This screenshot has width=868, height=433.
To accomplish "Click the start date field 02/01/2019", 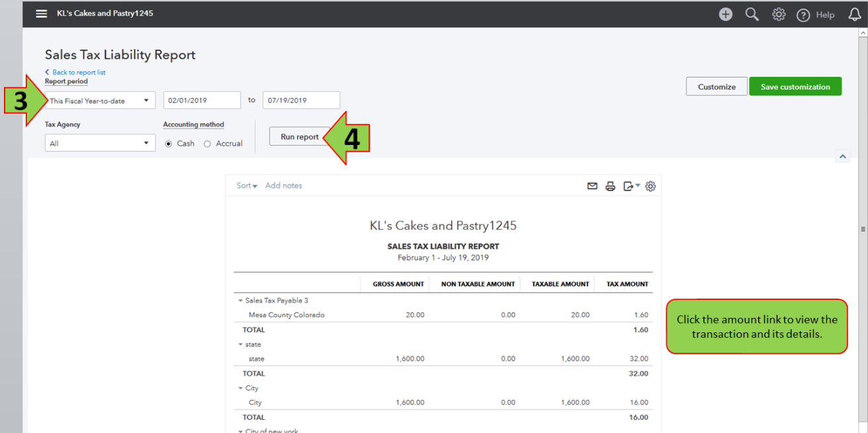I will (x=202, y=101).
